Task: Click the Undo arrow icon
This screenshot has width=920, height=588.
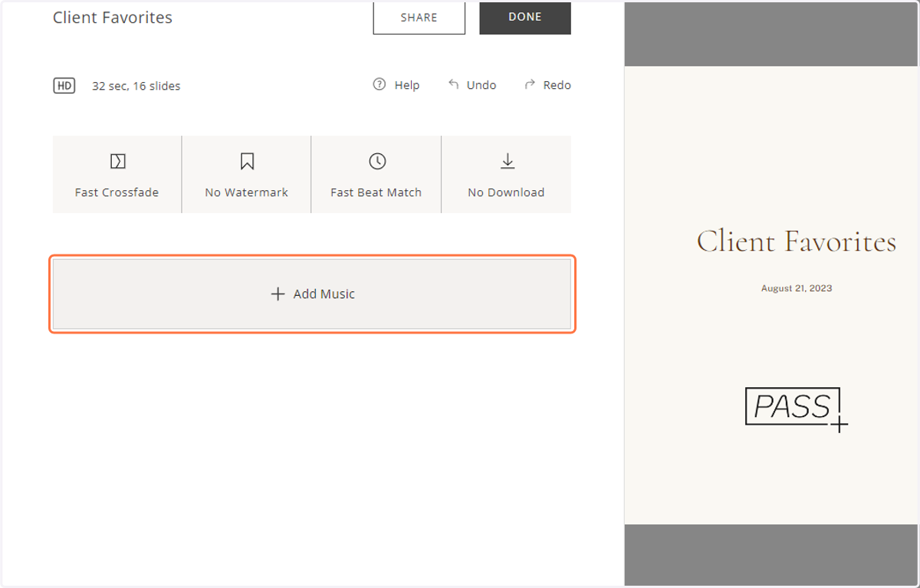Action: (x=454, y=84)
